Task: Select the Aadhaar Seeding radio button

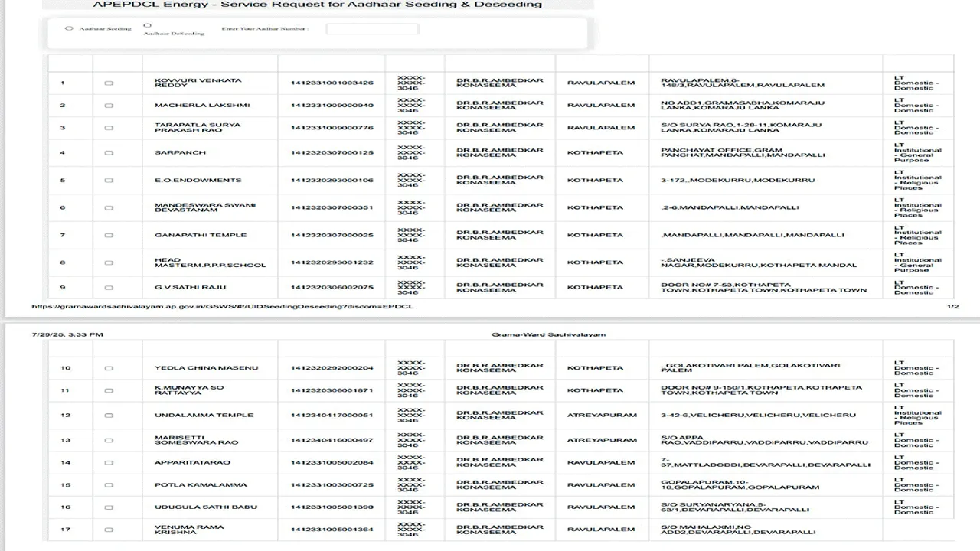Action: pos(70,28)
